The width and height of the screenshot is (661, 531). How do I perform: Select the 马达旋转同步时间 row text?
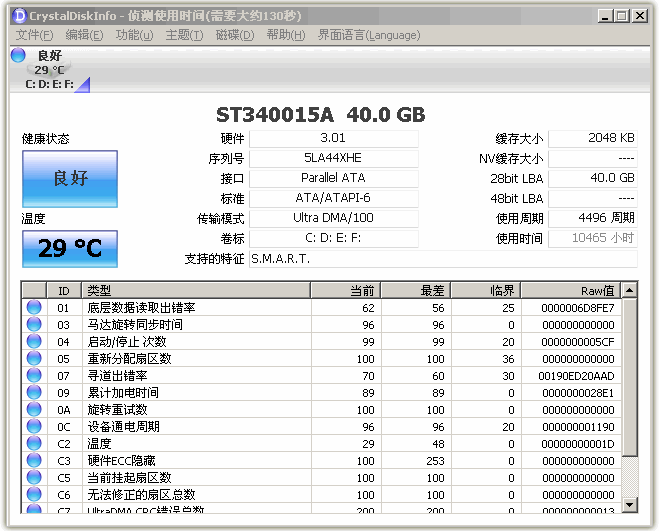coord(135,325)
